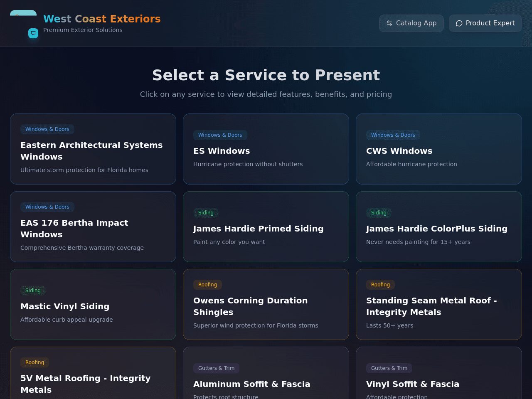Select James Hardie ColorPlus Siding card
The image size is (532, 399).
[439, 227]
